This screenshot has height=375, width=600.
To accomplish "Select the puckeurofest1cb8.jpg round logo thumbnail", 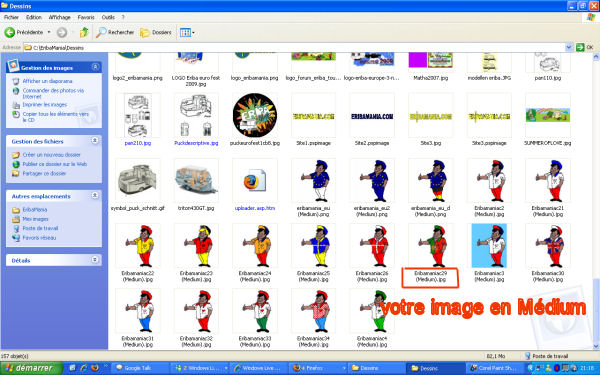I will (x=255, y=115).
